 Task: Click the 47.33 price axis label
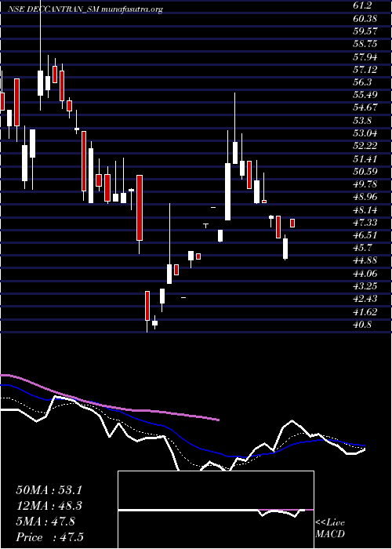click(365, 223)
